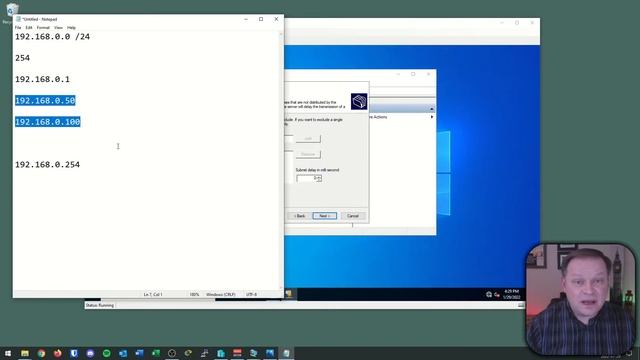Click Back in the scope wizard

pyautogui.click(x=300, y=216)
